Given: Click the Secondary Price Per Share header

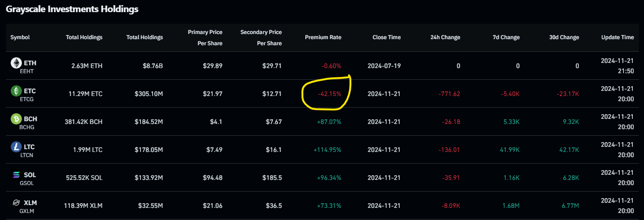Looking at the screenshot, I should [261, 37].
